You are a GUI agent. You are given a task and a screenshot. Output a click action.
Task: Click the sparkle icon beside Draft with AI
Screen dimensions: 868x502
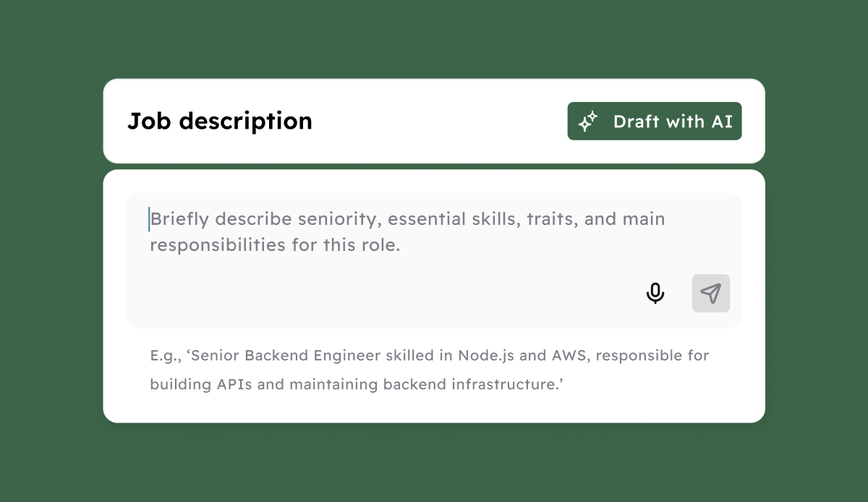tap(588, 121)
